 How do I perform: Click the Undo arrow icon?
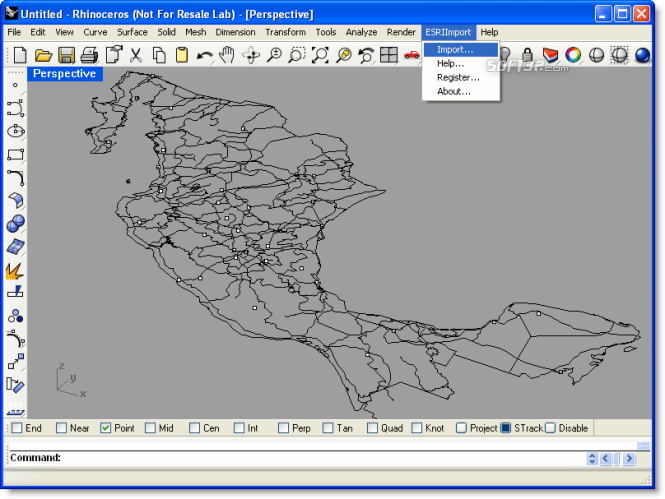pos(205,56)
